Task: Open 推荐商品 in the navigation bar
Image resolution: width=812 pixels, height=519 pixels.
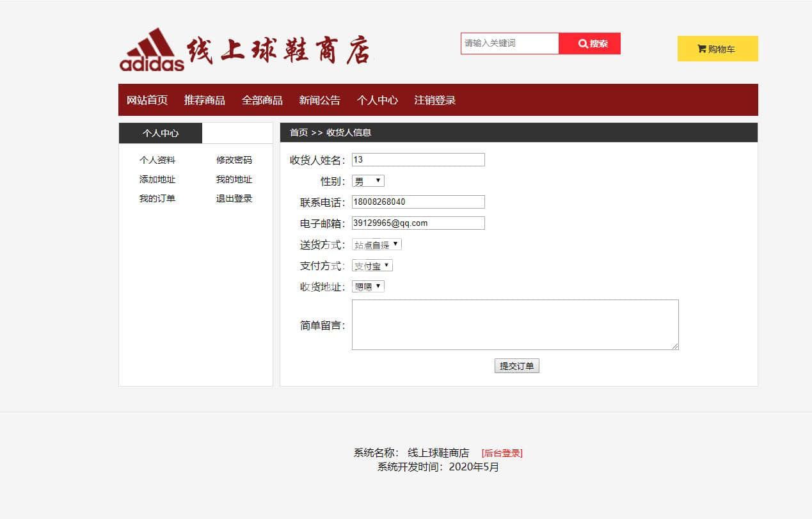Action: click(x=205, y=100)
